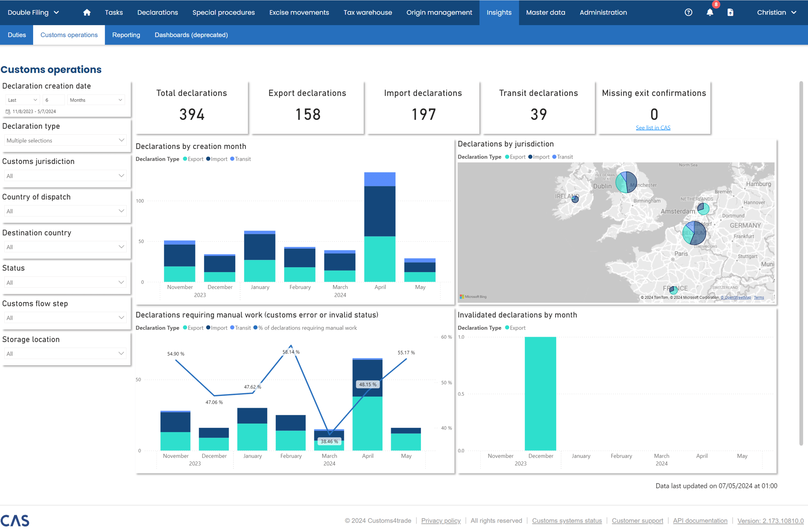808x532 pixels.
Task: Click the CAS logo in footer
Action: point(15,520)
